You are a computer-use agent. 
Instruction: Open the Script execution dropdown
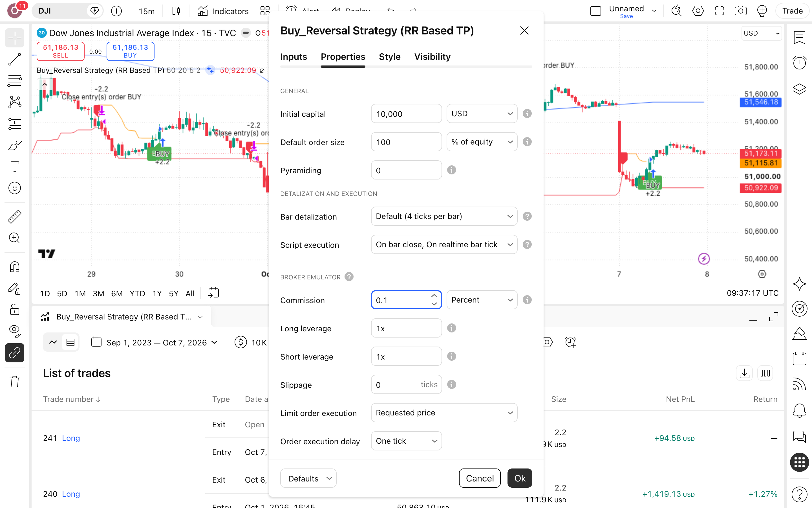(444, 245)
